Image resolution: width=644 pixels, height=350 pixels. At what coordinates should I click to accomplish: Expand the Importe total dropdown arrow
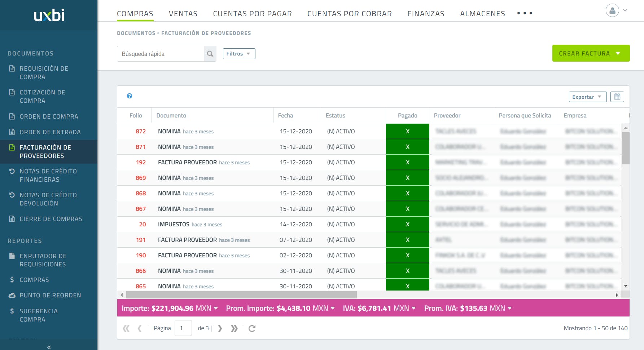coord(216,308)
